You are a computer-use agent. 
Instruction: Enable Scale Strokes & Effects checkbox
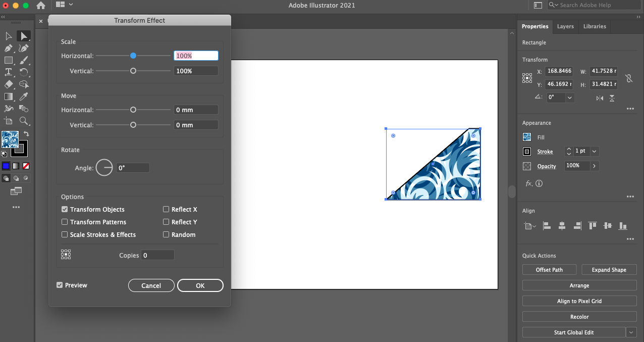tap(65, 234)
